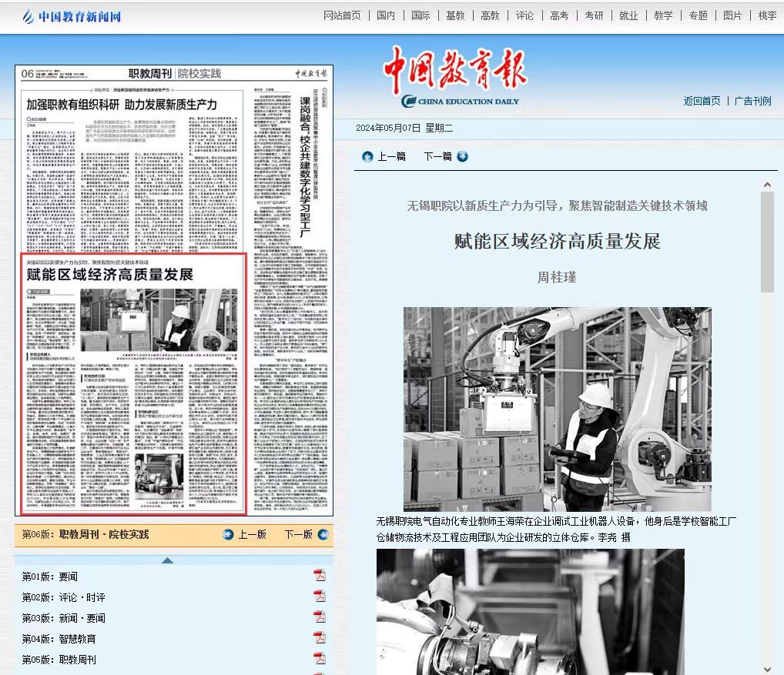
Task: Click the previous-article arrow icon by 上一篇
Action: pyautogui.click(x=367, y=156)
